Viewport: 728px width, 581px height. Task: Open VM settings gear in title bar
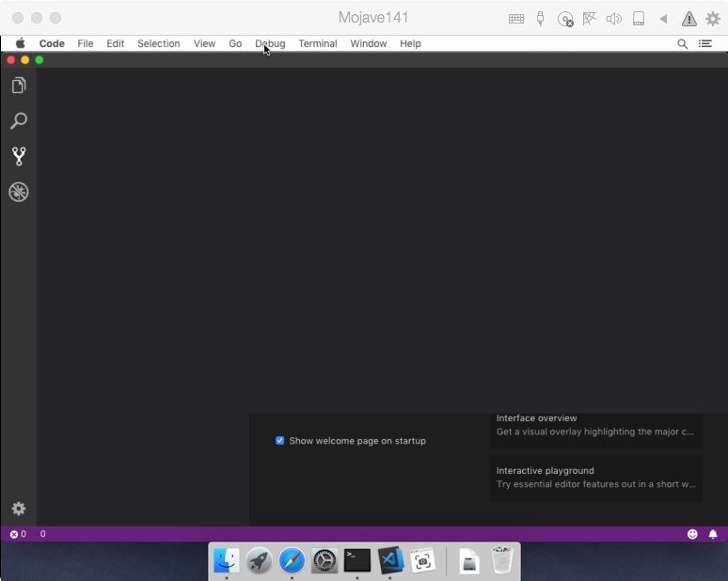click(713, 19)
